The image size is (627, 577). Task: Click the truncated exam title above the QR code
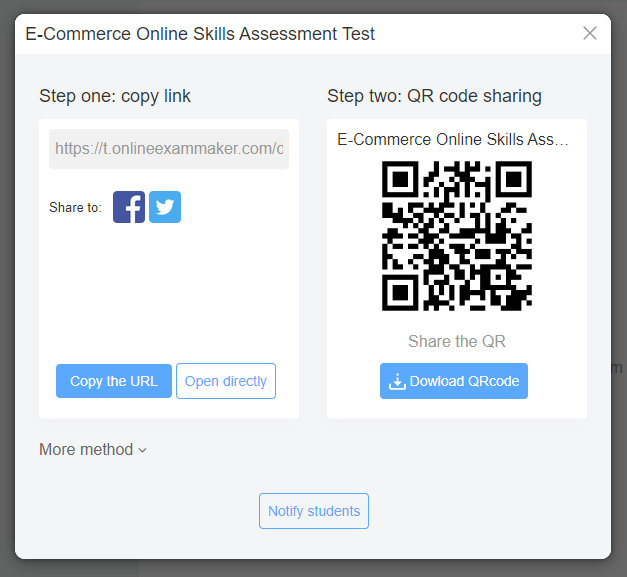click(453, 140)
